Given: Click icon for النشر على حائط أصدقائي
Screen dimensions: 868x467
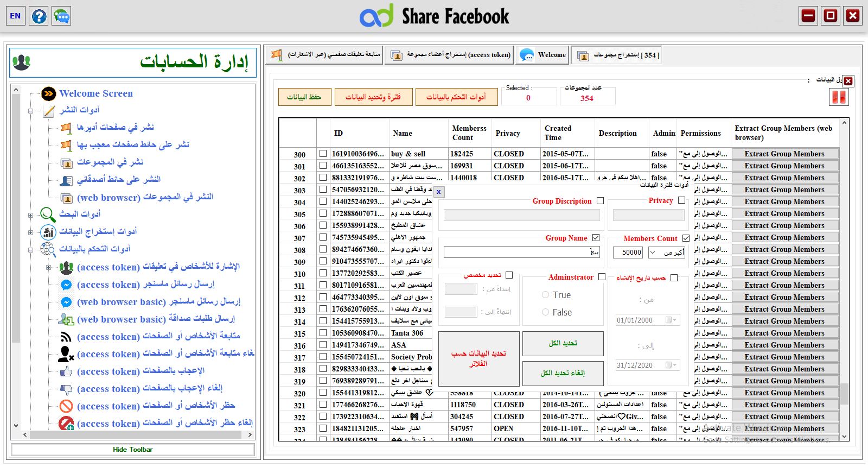Looking at the screenshot, I should coord(66,180).
